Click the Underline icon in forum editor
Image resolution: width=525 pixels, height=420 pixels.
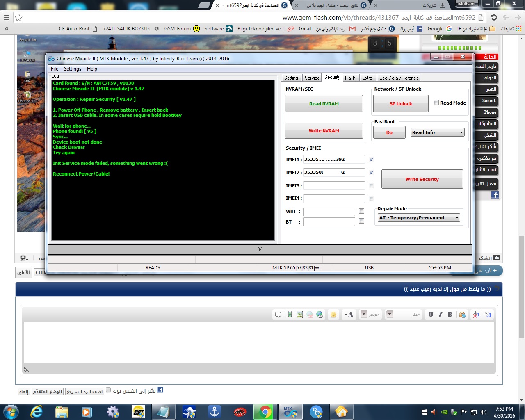tap(431, 315)
